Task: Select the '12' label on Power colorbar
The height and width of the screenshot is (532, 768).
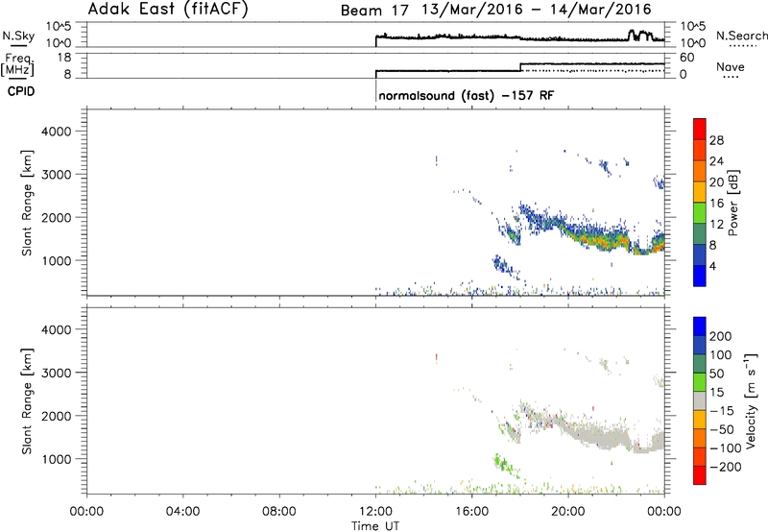Action: (x=716, y=225)
